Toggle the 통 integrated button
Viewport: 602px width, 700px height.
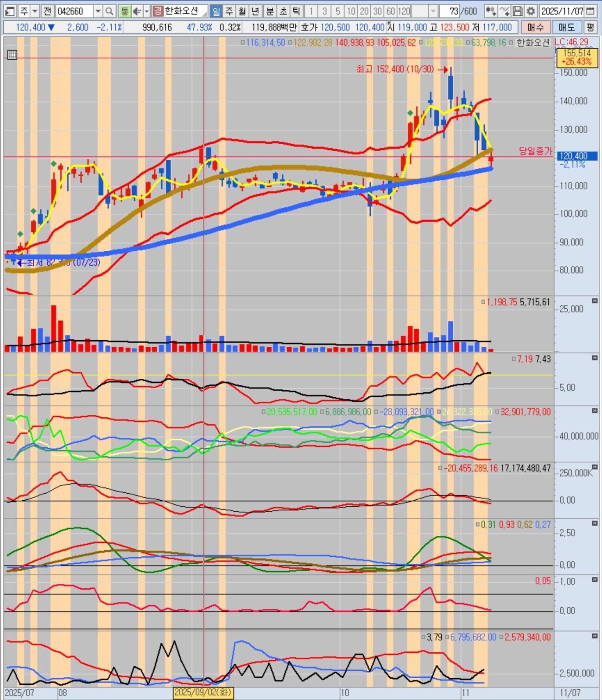pyautogui.click(x=124, y=11)
